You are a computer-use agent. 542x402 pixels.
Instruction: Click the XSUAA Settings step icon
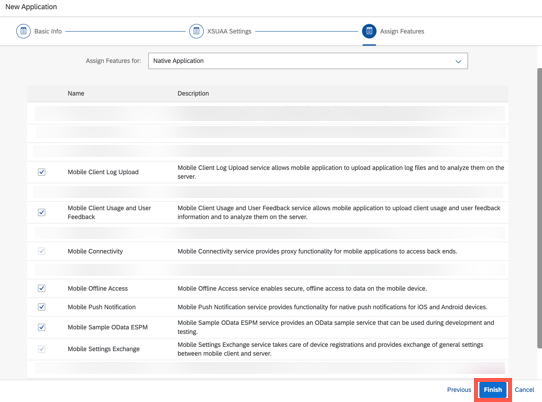click(196, 31)
